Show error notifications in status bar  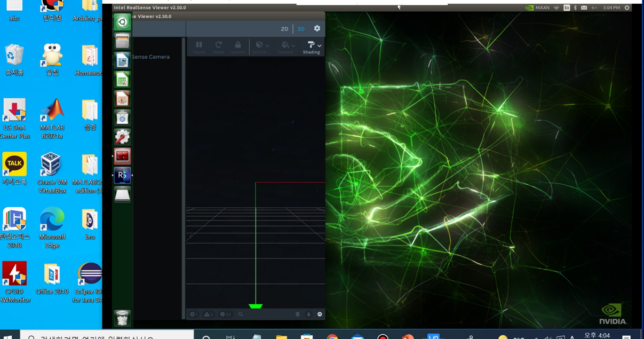pyautogui.click(x=193, y=314)
